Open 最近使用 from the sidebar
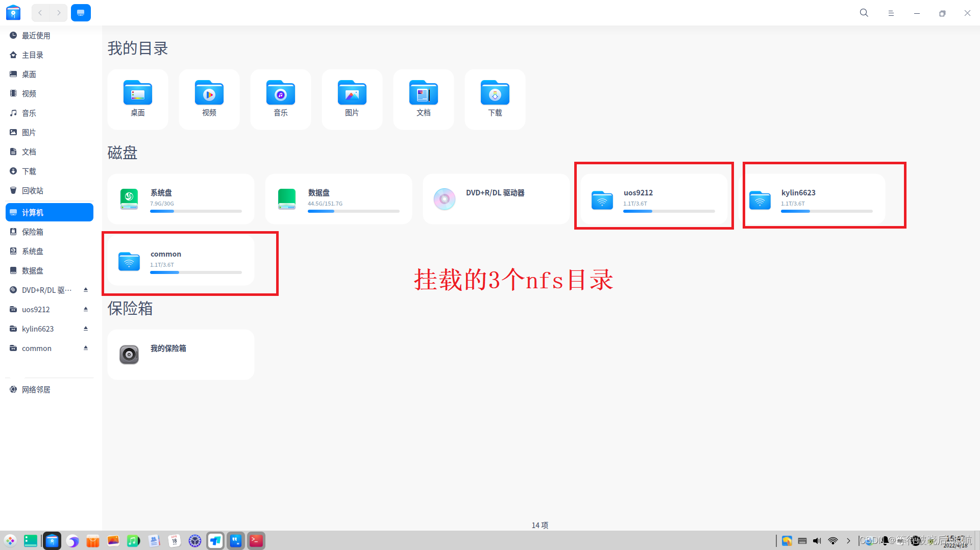The image size is (980, 550). pyautogui.click(x=35, y=36)
